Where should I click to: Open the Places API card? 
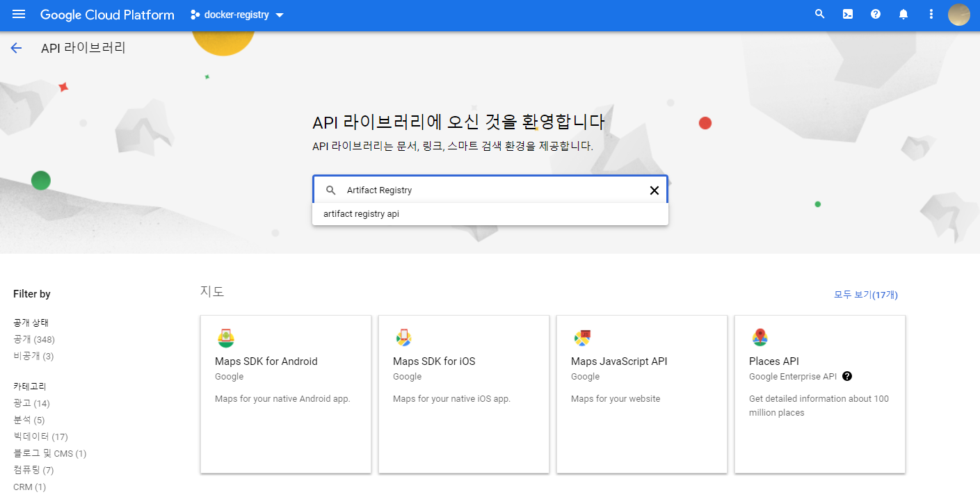click(x=820, y=394)
